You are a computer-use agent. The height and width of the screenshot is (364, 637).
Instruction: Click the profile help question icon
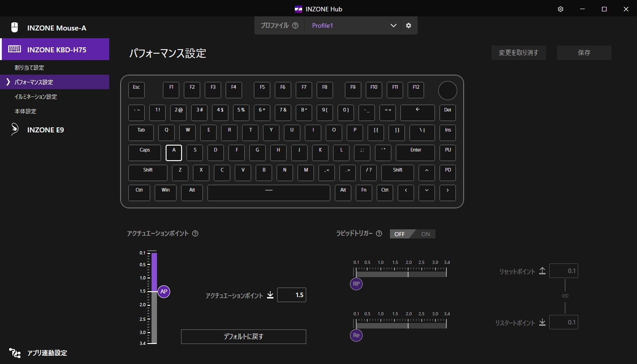[295, 25]
